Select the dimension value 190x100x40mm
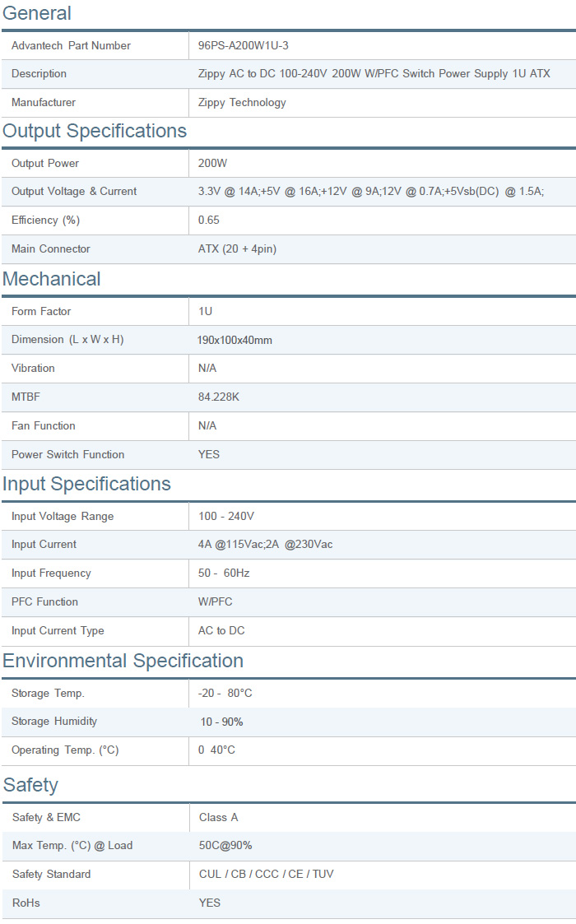 235,341
